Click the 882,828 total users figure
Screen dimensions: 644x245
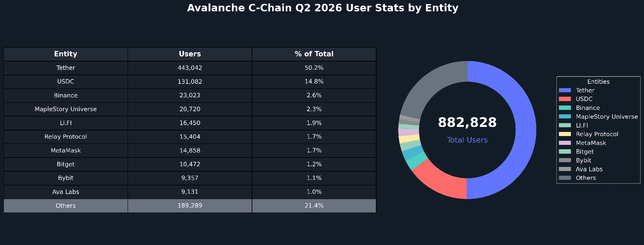pyautogui.click(x=467, y=122)
